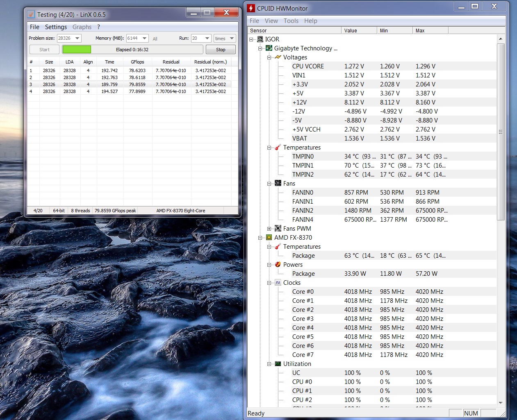Viewport: 517px width, 420px height.
Task: Open the Problem size dropdown
Action: click(77, 38)
